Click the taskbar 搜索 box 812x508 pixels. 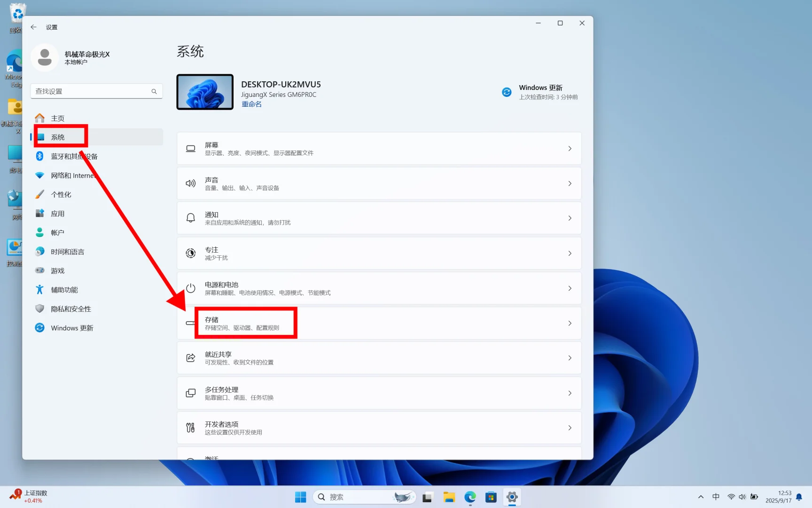[x=357, y=497]
